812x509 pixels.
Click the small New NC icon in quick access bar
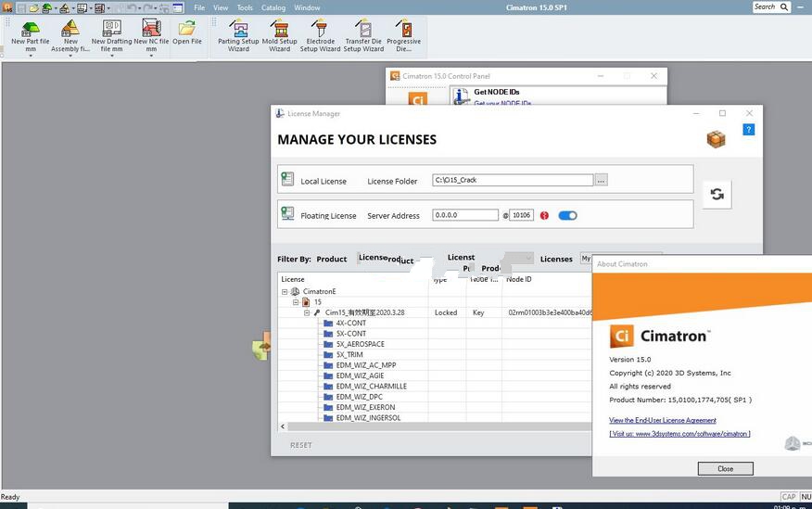(x=99, y=7)
